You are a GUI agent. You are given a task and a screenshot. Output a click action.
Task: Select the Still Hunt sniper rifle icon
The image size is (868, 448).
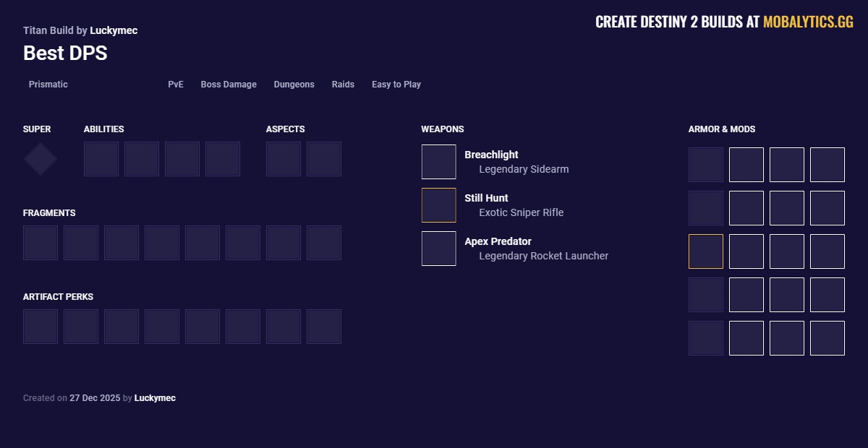pyautogui.click(x=438, y=205)
